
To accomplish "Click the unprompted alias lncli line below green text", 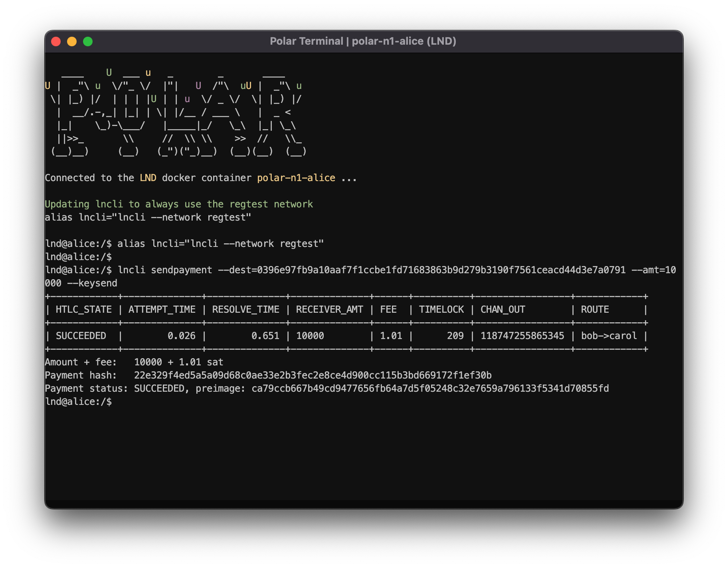I will (148, 217).
